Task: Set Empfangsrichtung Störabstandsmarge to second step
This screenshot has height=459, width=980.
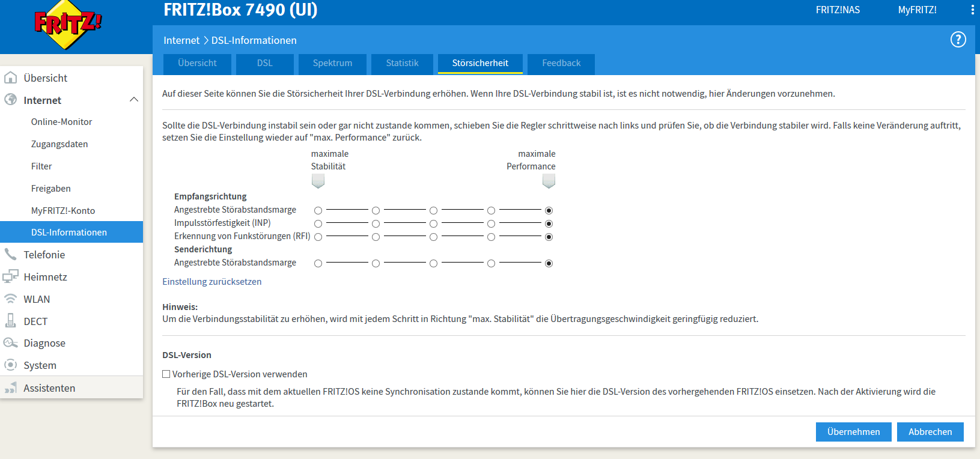Action: coord(376,210)
